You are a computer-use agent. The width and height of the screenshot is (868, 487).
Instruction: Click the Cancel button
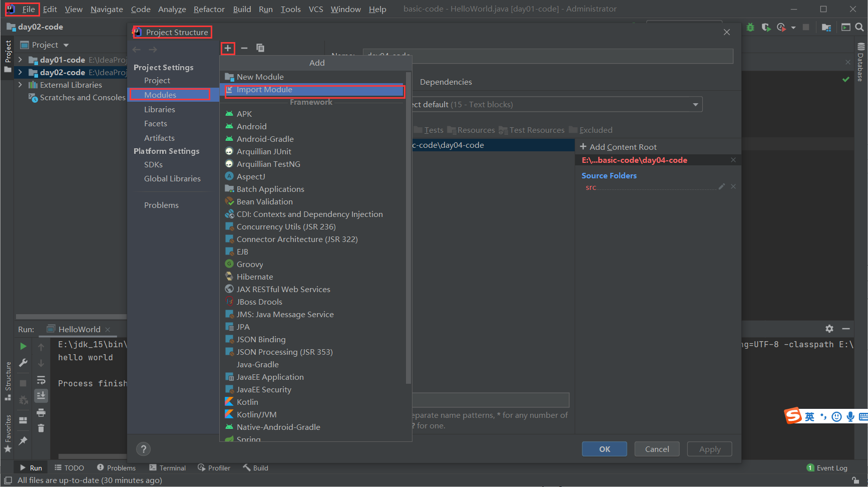coord(657,449)
